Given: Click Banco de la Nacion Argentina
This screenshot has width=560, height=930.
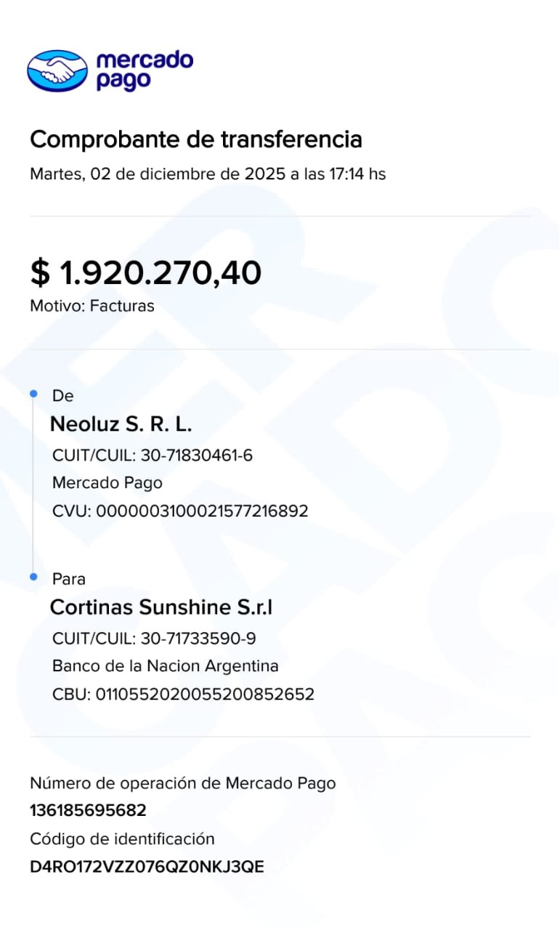Looking at the screenshot, I should point(166,666).
